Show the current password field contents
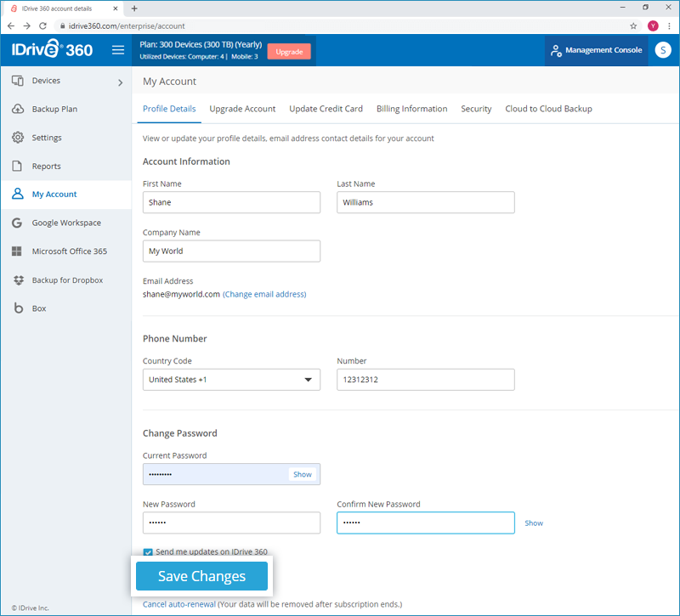This screenshot has height=616, width=680. coord(303,474)
